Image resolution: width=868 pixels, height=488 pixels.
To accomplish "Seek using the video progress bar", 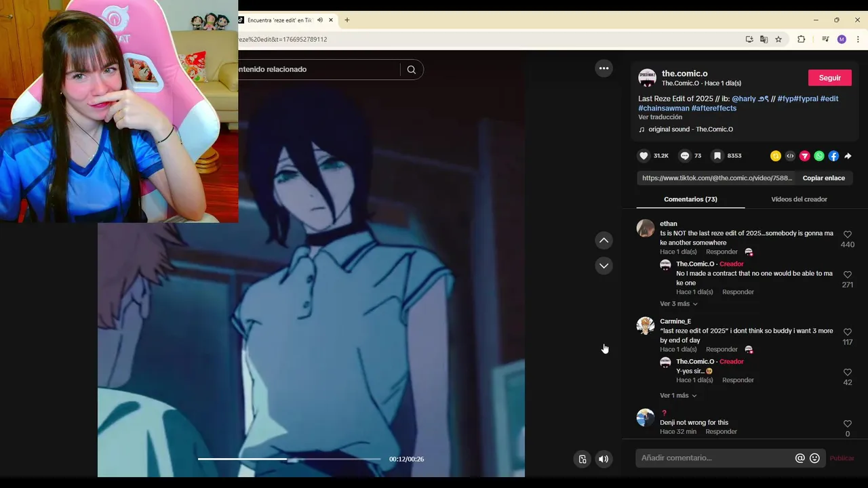I will pos(290,459).
